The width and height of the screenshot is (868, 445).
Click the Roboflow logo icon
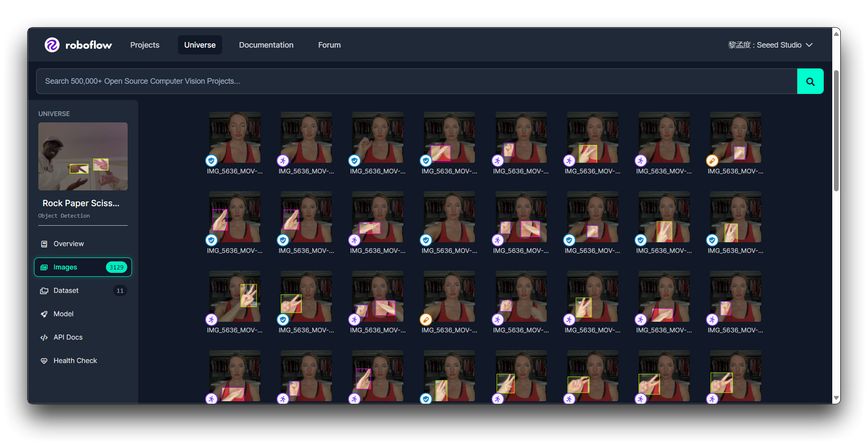(x=52, y=45)
